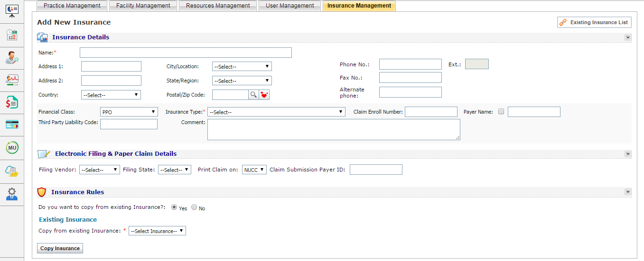
Task: Open the dashboard presentation icon in sidebar
Action: click(12, 11)
